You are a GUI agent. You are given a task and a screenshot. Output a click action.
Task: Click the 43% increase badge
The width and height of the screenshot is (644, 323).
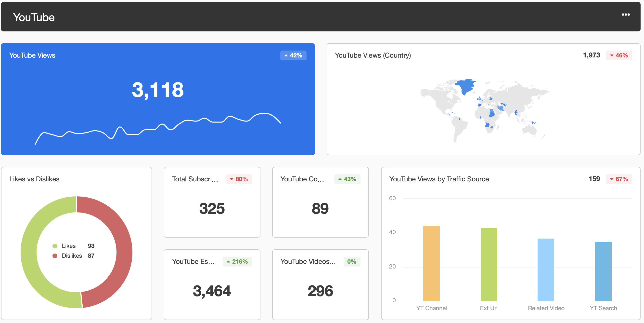(347, 179)
